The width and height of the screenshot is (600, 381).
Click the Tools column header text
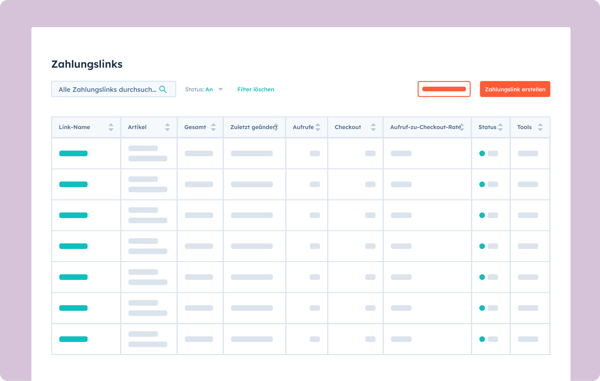(x=524, y=127)
